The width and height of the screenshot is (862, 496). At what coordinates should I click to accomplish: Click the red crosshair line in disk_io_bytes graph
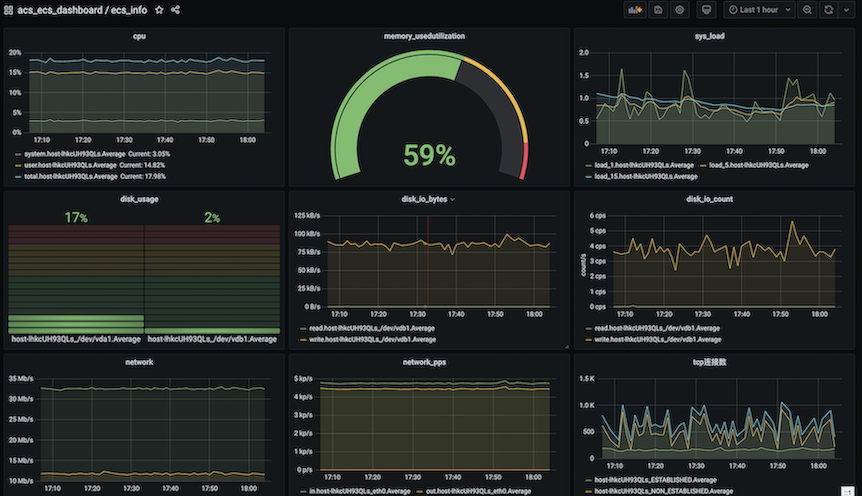point(428,261)
